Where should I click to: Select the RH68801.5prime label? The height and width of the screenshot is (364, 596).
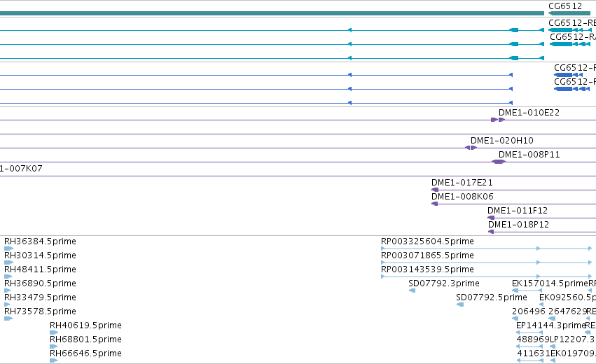85,340
